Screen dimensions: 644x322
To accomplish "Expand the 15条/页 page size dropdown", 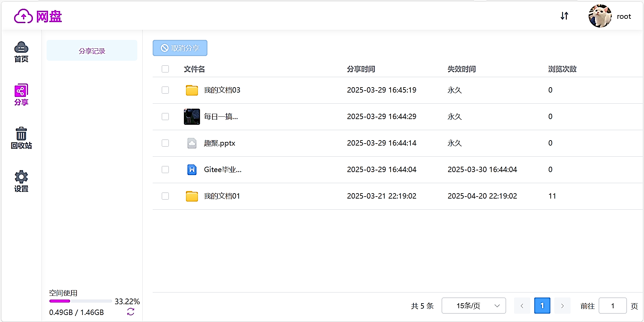I will pos(474,306).
